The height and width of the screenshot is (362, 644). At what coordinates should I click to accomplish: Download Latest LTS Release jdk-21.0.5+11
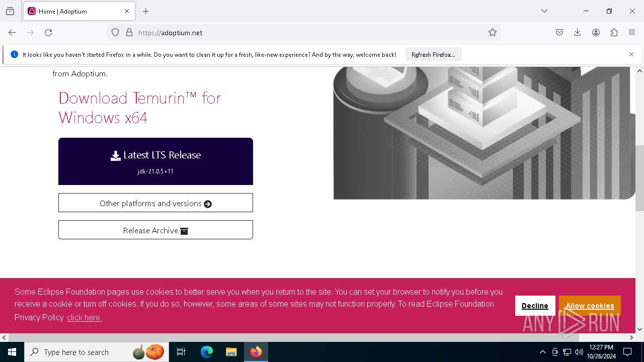155,161
